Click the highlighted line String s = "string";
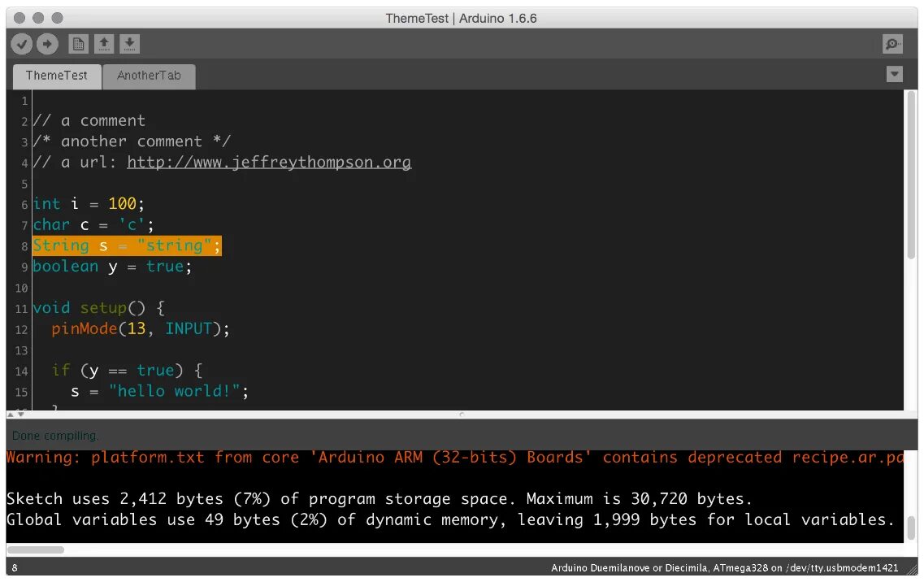The height and width of the screenshot is (582, 924). coord(127,246)
